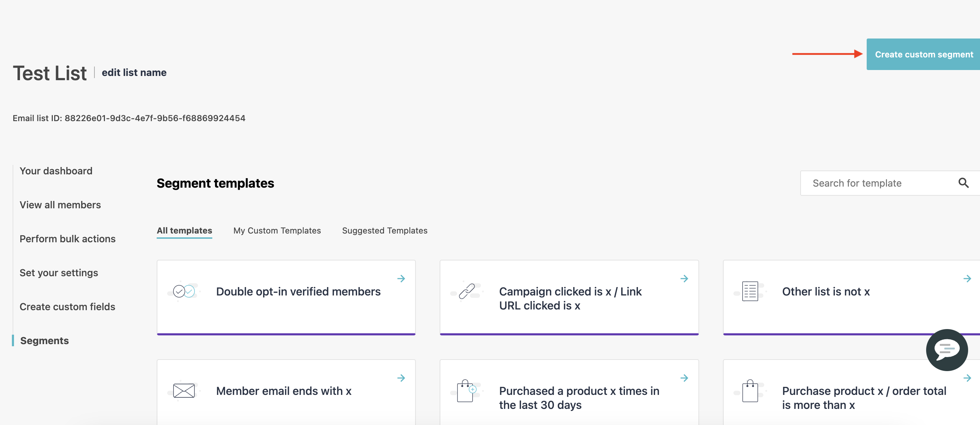Navigate to Your dashboard section

point(56,170)
